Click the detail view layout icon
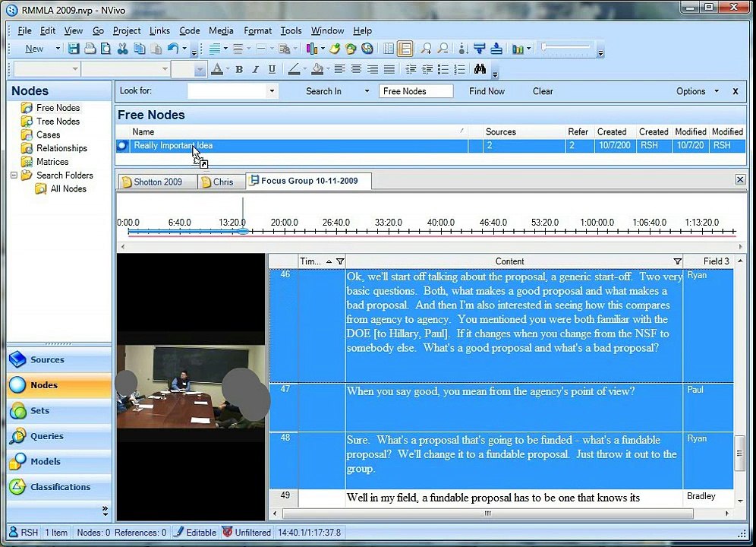Viewport: 756px width, 547px height. tap(405, 49)
